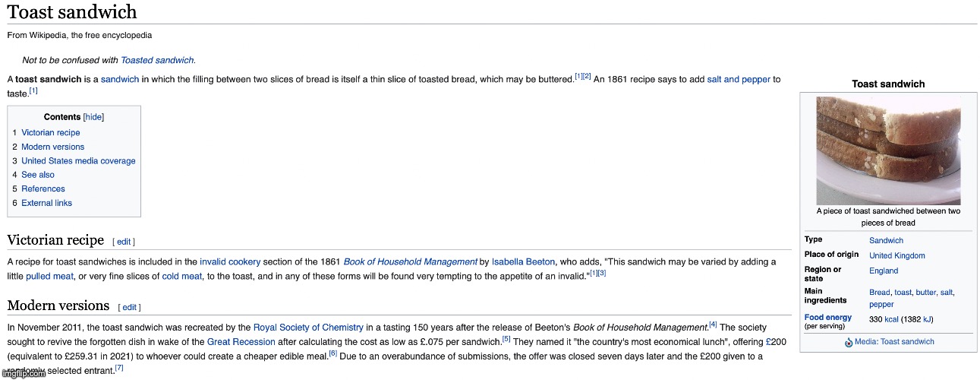Jump to Victorian recipe section in Contents
Screen dimensions: 980x380
click(x=50, y=132)
